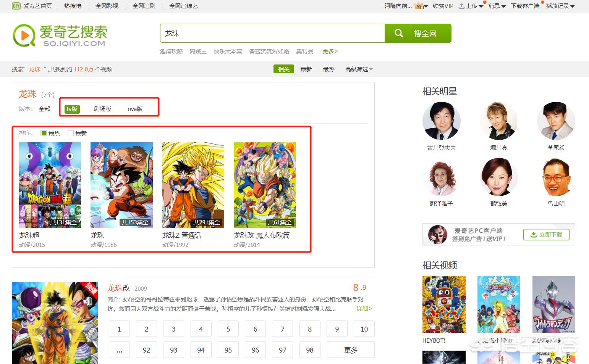
Task: Open 鹤弘美 star avatar
Action: (498, 177)
